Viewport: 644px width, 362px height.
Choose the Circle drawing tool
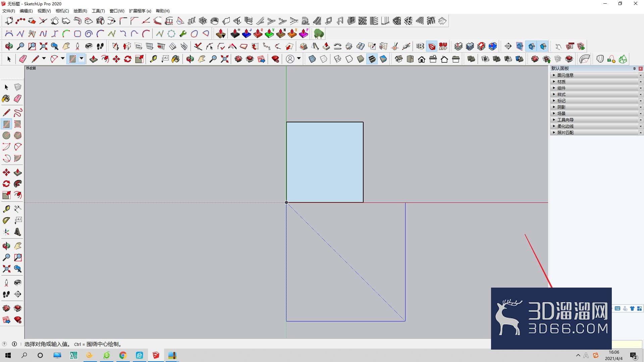(x=6, y=135)
